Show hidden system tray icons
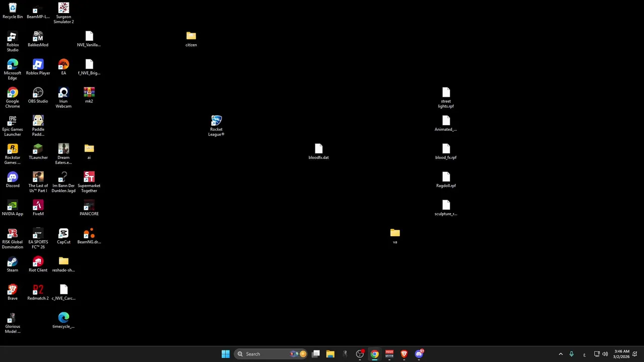Viewport: 644px width, 362px height. [x=560, y=354]
